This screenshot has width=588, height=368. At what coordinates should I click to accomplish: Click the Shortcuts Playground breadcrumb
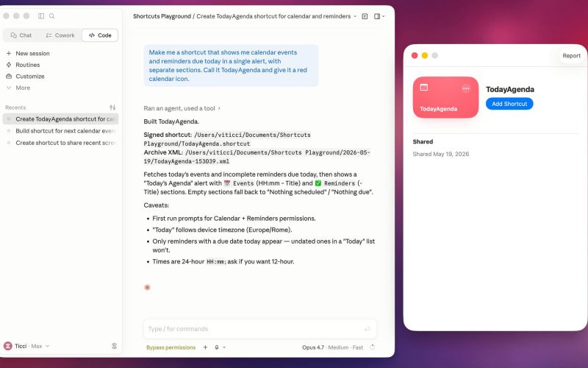[x=162, y=16]
